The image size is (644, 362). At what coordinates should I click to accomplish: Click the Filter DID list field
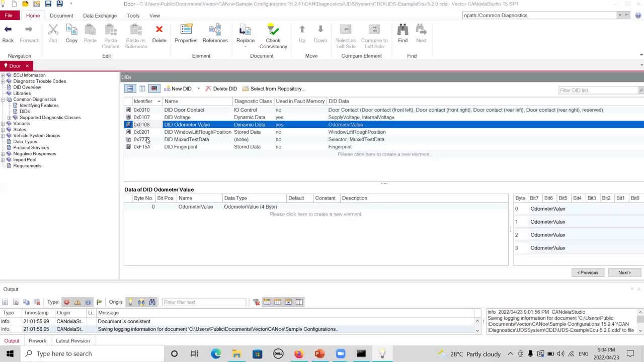(x=599, y=90)
